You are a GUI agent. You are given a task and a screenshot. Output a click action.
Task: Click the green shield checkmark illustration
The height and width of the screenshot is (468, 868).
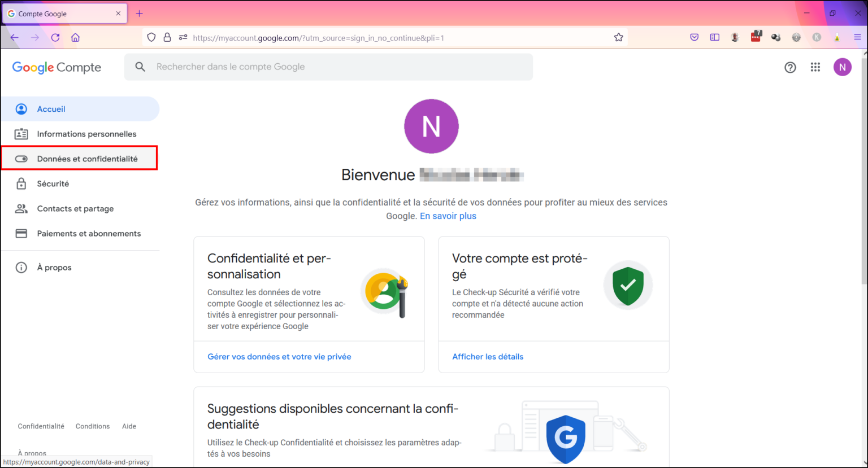[628, 285]
